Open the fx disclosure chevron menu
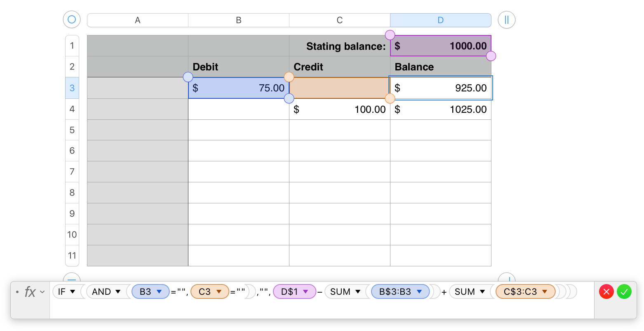Viewport: 644px width, 331px height. tap(41, 292)
